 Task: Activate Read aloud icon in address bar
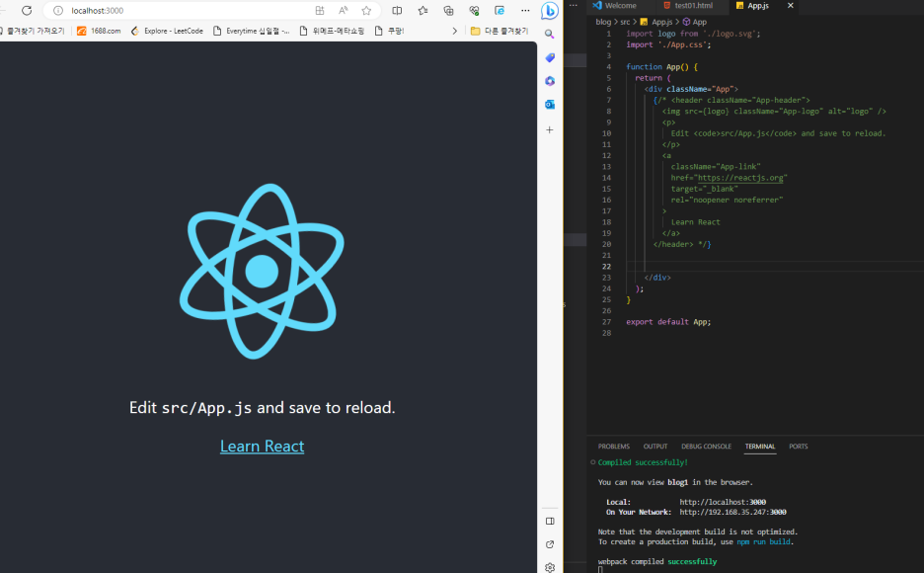pos(343,11)
